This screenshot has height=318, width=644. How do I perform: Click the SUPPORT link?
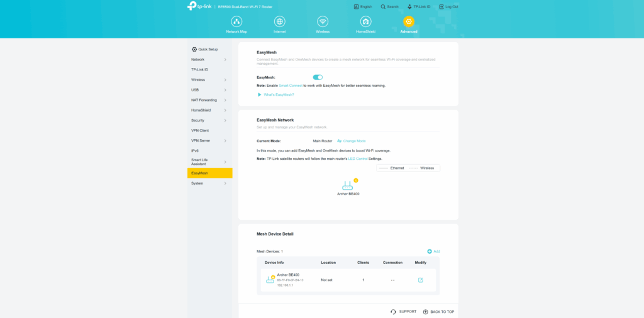tap(408, 312)
